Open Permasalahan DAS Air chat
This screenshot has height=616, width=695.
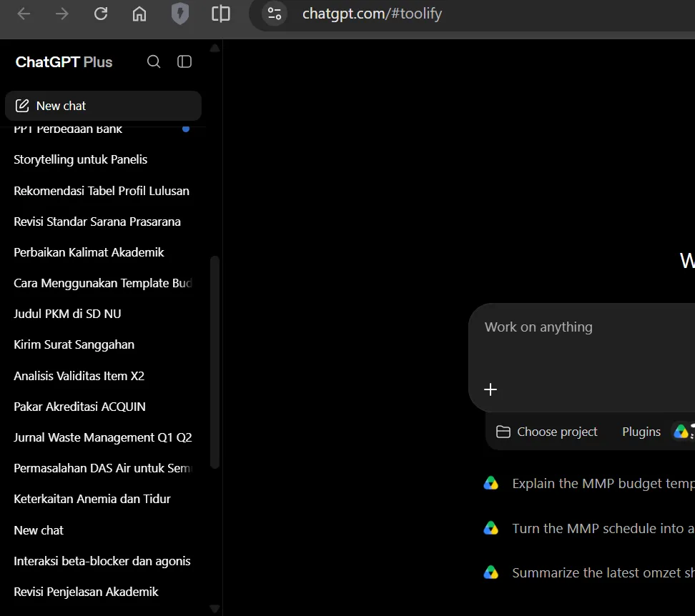point(103,468)
